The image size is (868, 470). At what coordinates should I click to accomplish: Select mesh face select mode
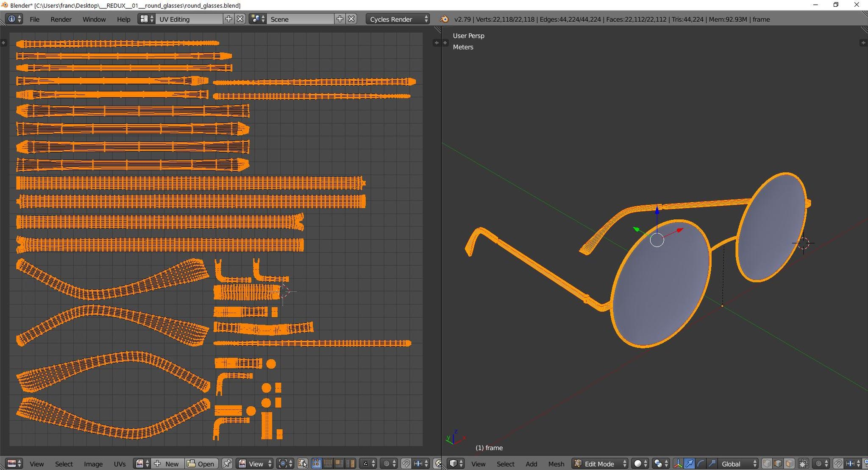click(789, 464)
